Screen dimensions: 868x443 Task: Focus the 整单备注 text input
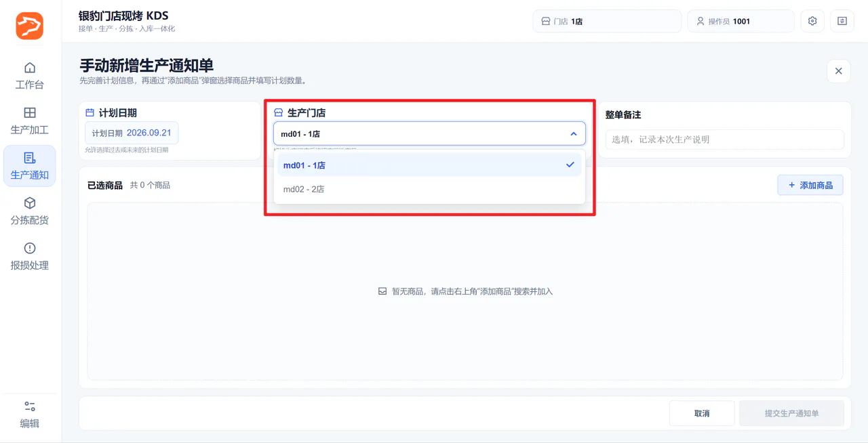pos(724,140)
